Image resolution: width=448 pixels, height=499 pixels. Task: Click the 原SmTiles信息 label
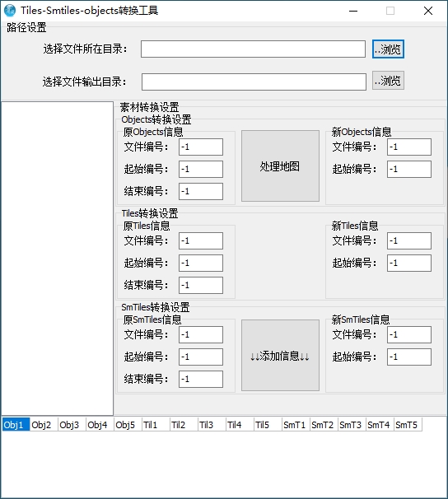[152, 319]
